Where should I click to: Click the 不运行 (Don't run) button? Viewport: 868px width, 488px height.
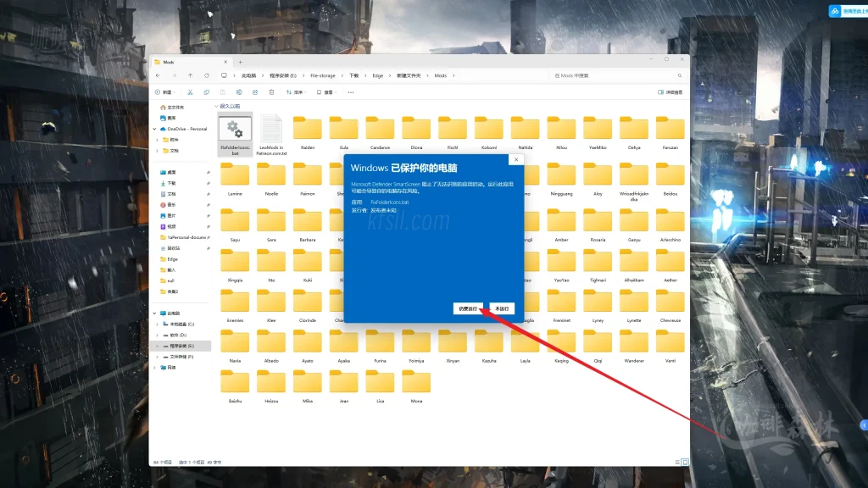coord(502,308)
